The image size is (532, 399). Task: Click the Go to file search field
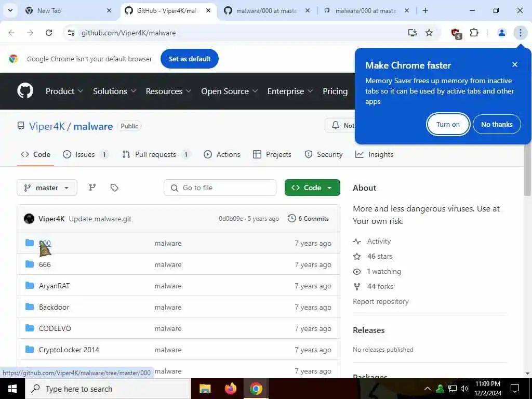tap(220, 188)
